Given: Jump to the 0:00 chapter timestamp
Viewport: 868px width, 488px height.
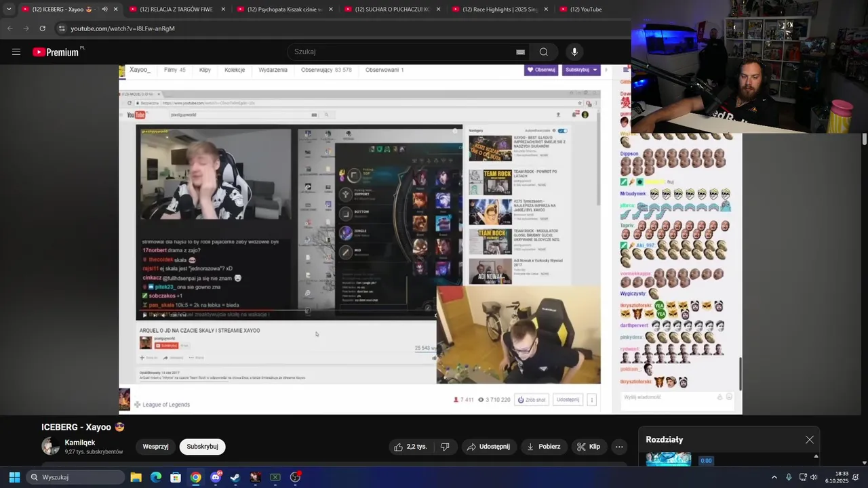Looking at the screenshot, I should pyautogui.click(x=706, y=460).
